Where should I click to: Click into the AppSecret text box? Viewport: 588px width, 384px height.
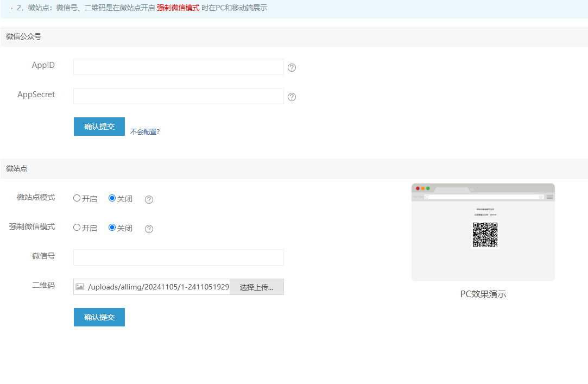[178, 96]
